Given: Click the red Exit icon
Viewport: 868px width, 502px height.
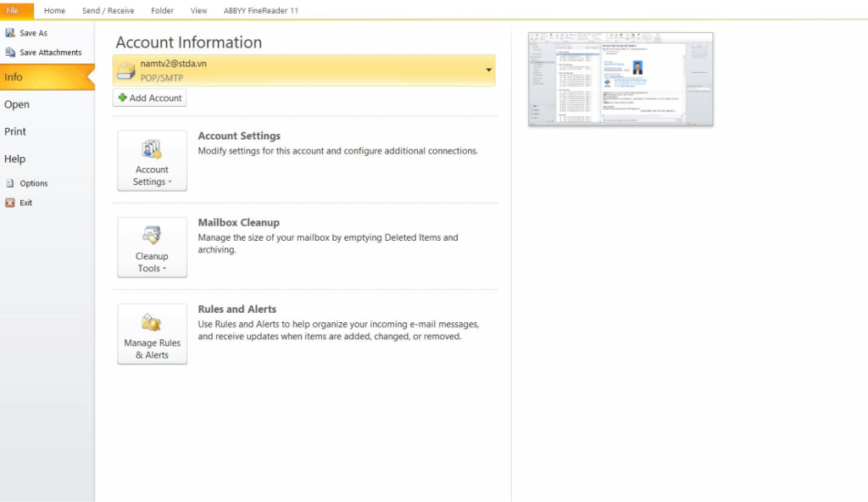Looking at the screenshot, I should tap(10, 203).
